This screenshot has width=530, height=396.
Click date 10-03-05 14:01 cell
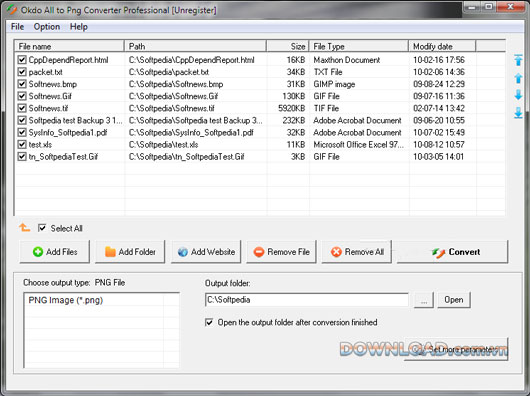438,157
